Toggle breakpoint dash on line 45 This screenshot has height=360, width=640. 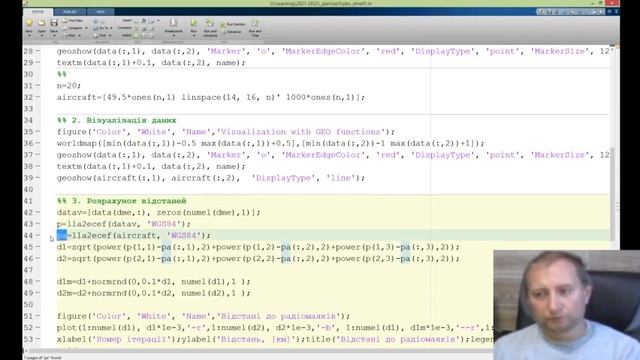tap(38, 247)
